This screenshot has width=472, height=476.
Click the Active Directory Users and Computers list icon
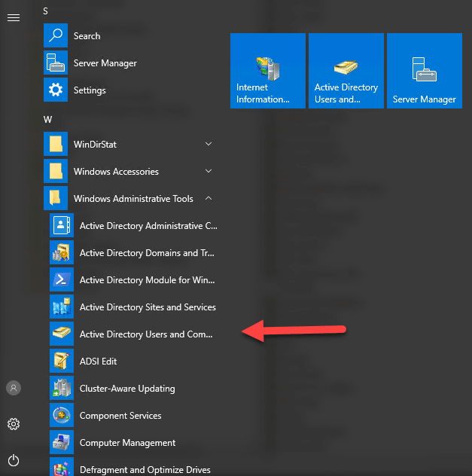pyautogui.click(x=62, y=334)
